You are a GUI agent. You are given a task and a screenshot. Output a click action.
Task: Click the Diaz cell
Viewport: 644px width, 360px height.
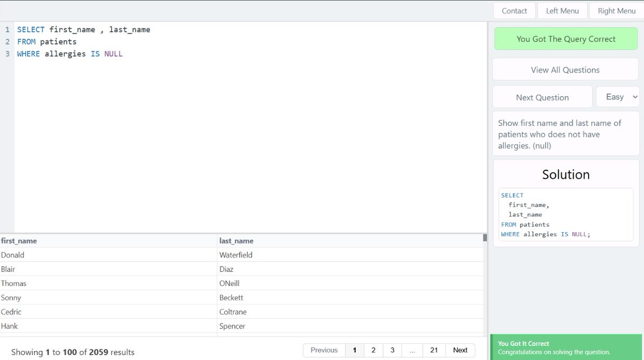click(350, 269)
